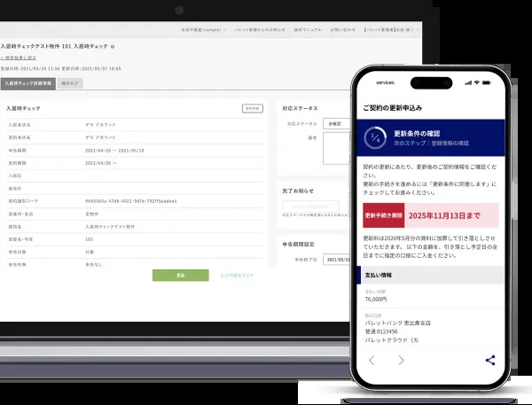This screenshot has height=405, width=532.
Task: Select the 入居時チェック詳細情報 tab
Action: (x=28, y=83)
